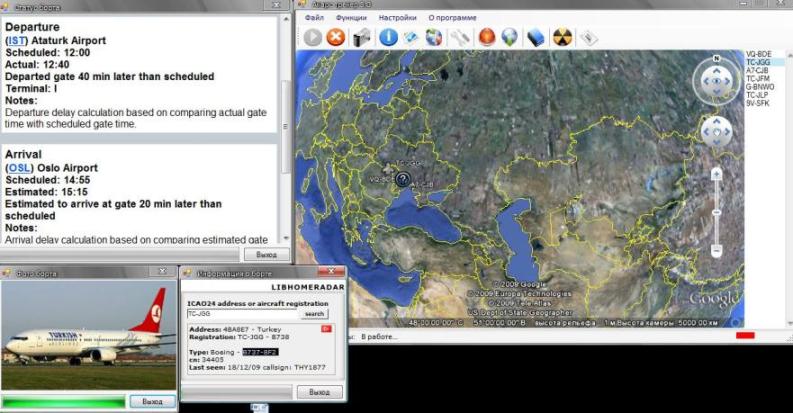
Task: Follow the IST airport link
Action: pos(17,40)
